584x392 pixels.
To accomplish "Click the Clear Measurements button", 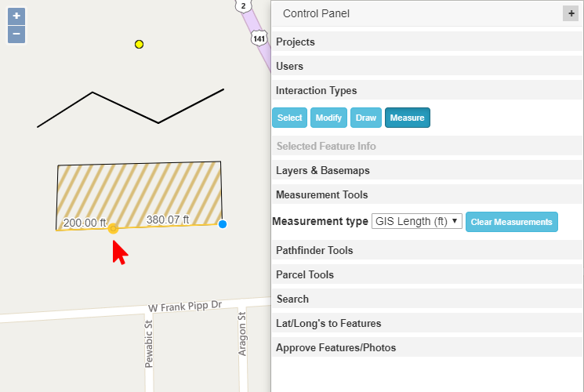I will coord(511,222).
